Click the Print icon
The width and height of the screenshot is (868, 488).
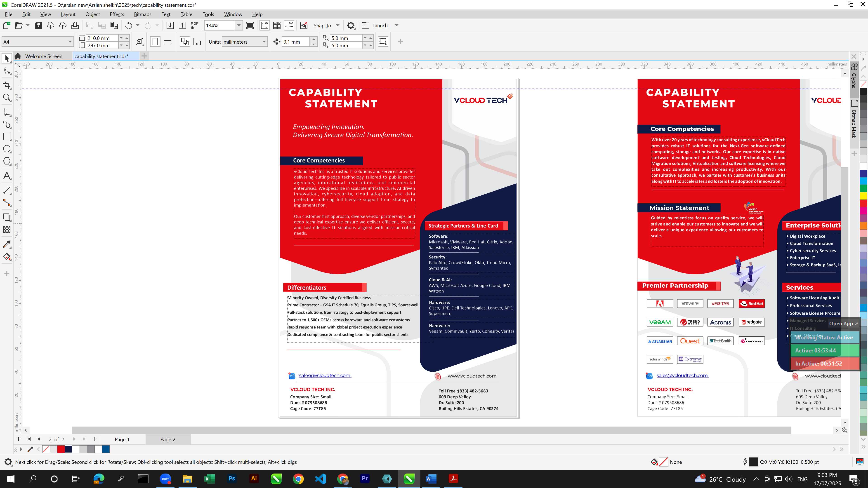[75, 25]
